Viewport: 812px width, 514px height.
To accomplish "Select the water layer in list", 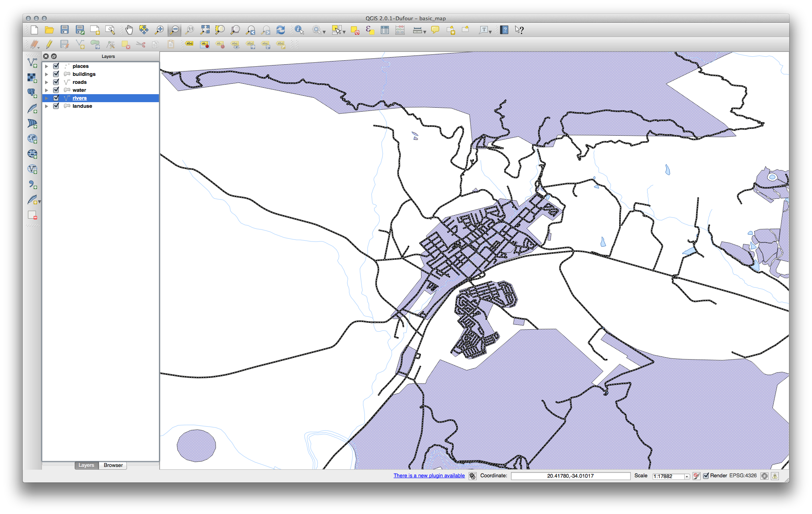I will [79, 90].
